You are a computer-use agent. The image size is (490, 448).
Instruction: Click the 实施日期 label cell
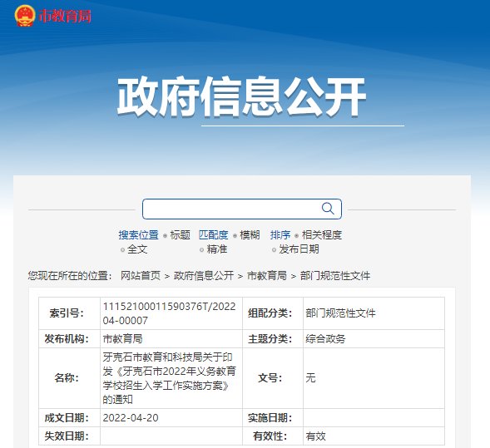pos(273,418)
